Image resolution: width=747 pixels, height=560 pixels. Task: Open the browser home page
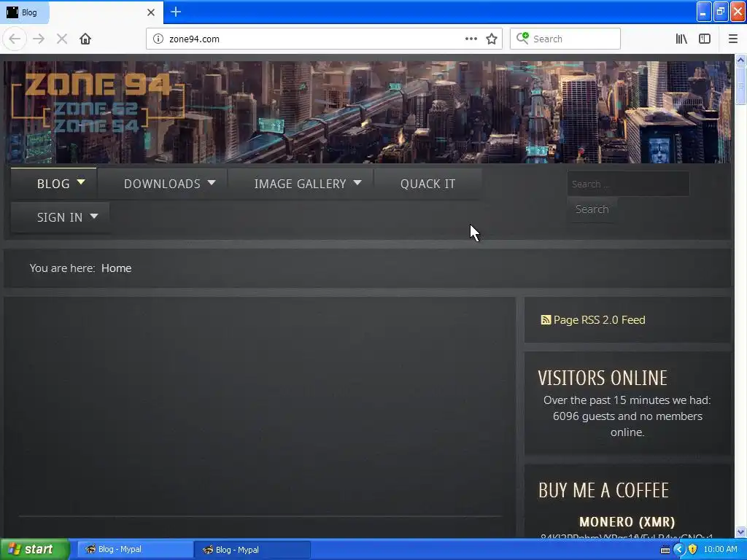pyautogui.click(x=85, y=39)
